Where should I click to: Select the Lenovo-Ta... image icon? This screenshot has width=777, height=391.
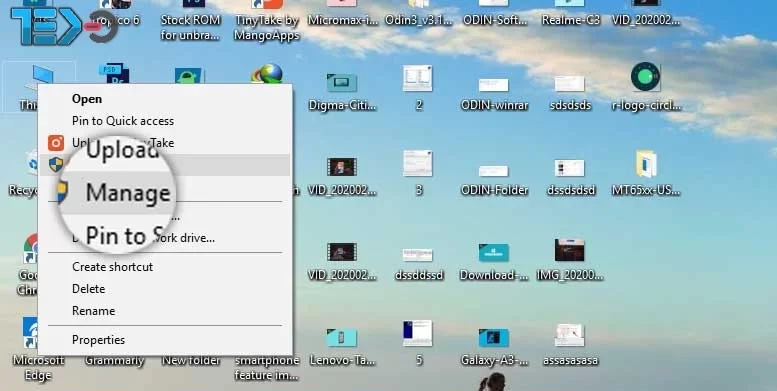342,337
